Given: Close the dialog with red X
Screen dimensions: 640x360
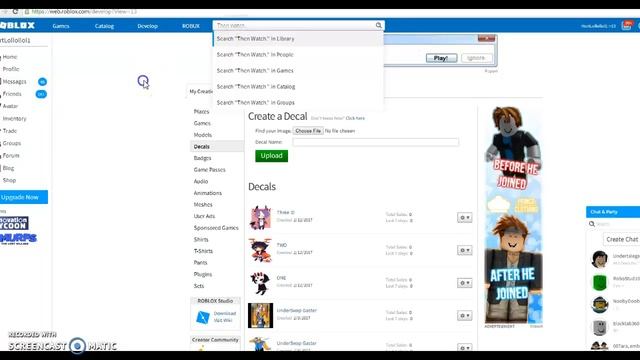Looking at the screenshot, I should 486,38.
